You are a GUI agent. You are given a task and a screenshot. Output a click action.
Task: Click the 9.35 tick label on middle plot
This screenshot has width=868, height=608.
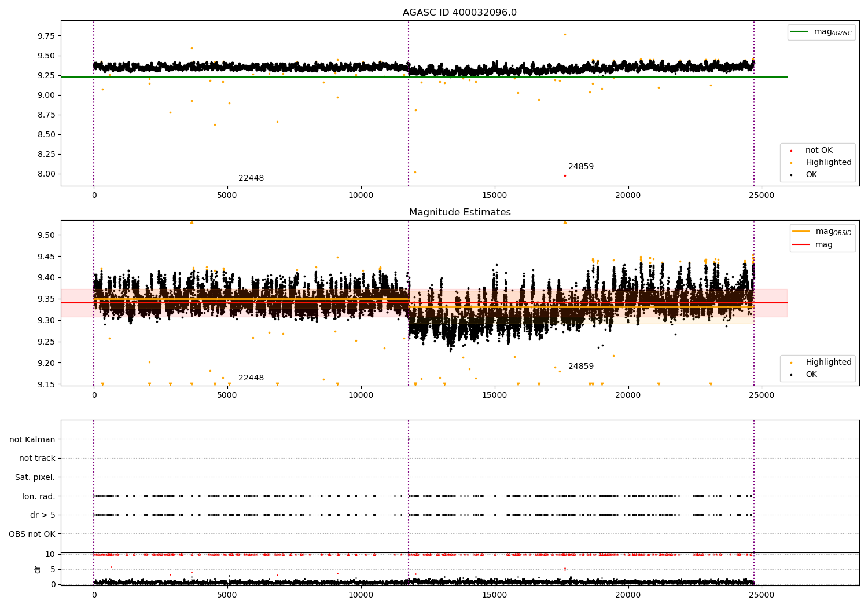pos(46,299)
